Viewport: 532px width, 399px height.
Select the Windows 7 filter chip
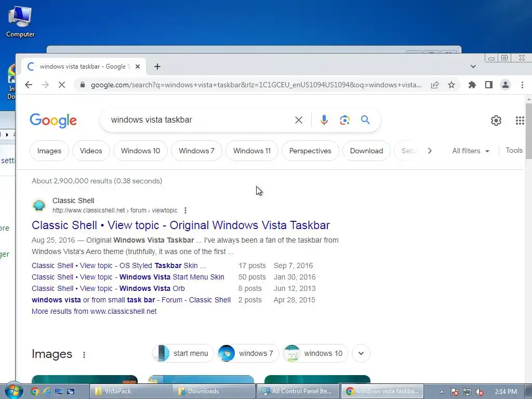point(196,151)
